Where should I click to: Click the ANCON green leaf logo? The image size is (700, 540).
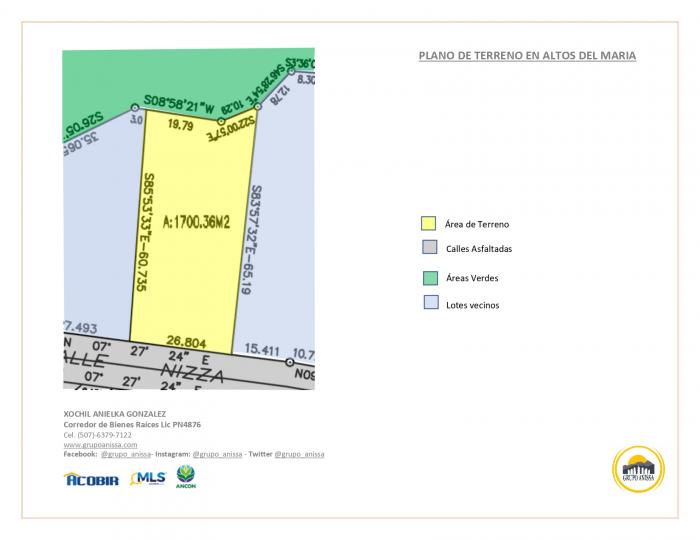[186, 476]
